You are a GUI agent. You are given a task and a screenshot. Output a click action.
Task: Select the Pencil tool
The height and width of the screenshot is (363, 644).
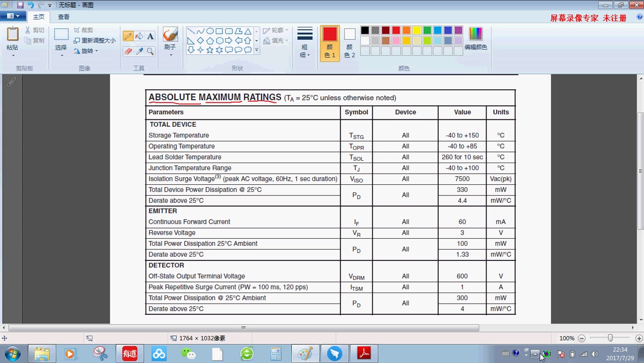(x=128, y=36)
